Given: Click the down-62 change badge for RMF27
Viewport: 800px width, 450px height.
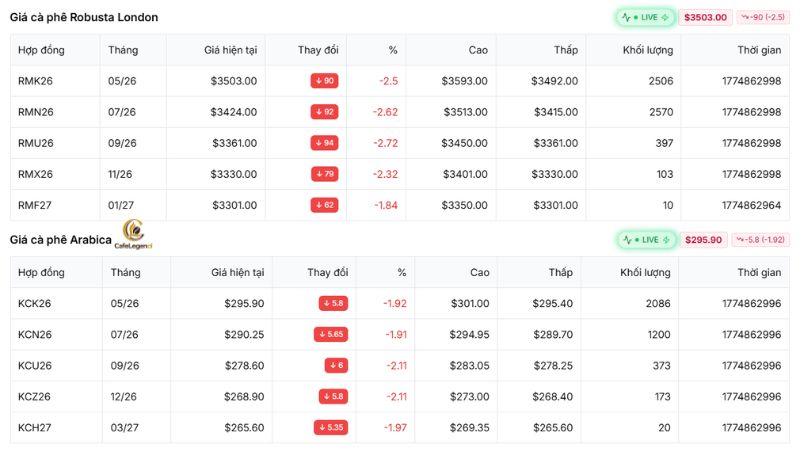Looking at the screenshot, I should (x=324, y=205).
